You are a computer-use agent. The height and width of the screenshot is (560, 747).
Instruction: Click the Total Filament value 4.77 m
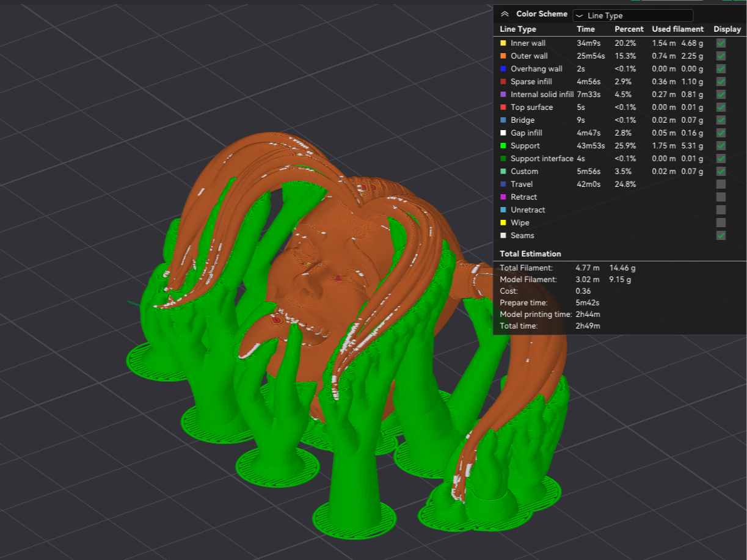588,267
